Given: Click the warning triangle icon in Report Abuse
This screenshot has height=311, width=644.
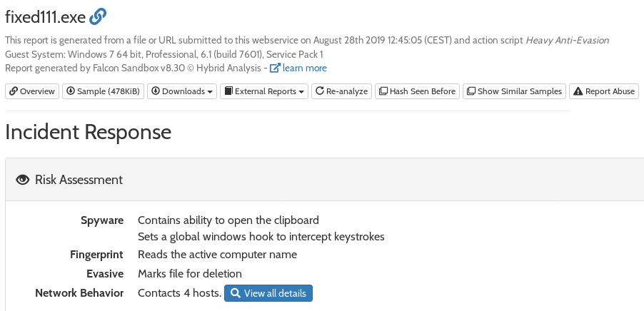Looking at the screenshot, I should [x=578, y=91].
